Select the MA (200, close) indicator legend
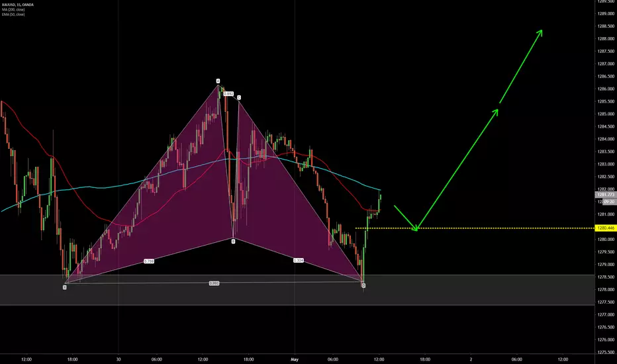 (x=13, y=9)
